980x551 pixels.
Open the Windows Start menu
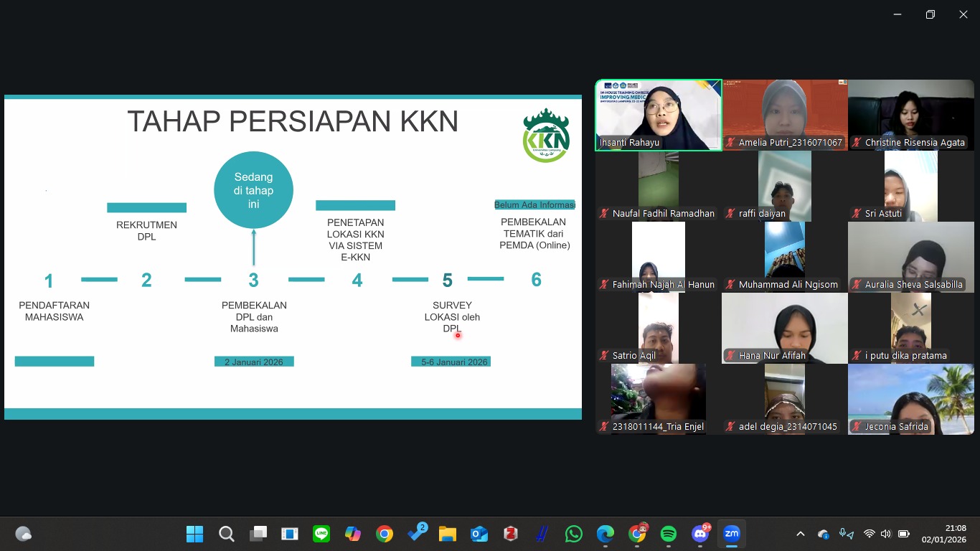[194, 534]
